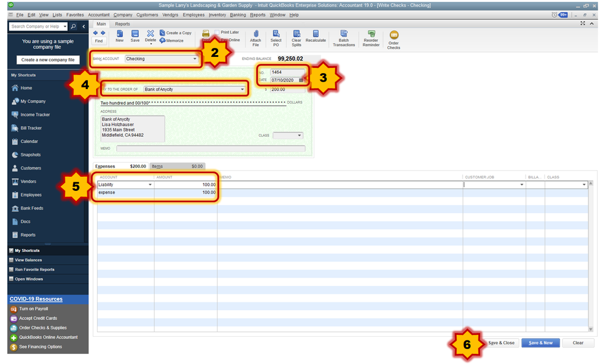The height and width of the screenshot is (364, 605).
Task: Click the Recalculate icon
Action: coord(316,33)
